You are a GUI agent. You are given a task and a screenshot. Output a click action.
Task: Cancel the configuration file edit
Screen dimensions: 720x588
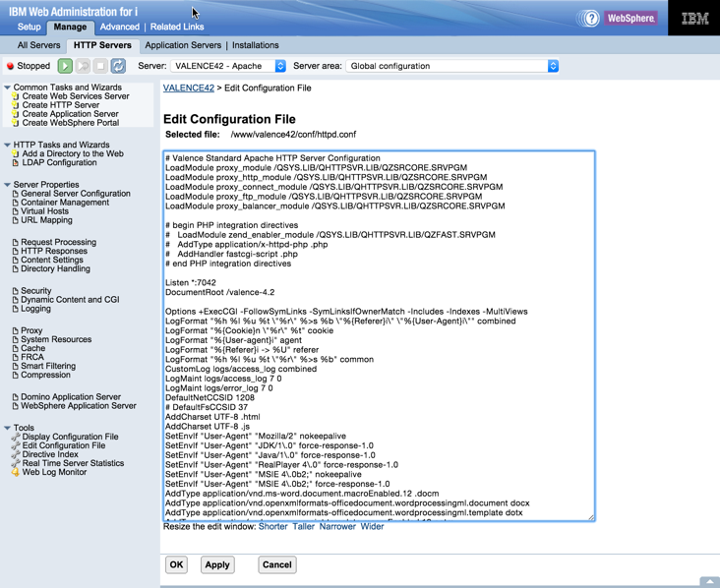(277, 564)
